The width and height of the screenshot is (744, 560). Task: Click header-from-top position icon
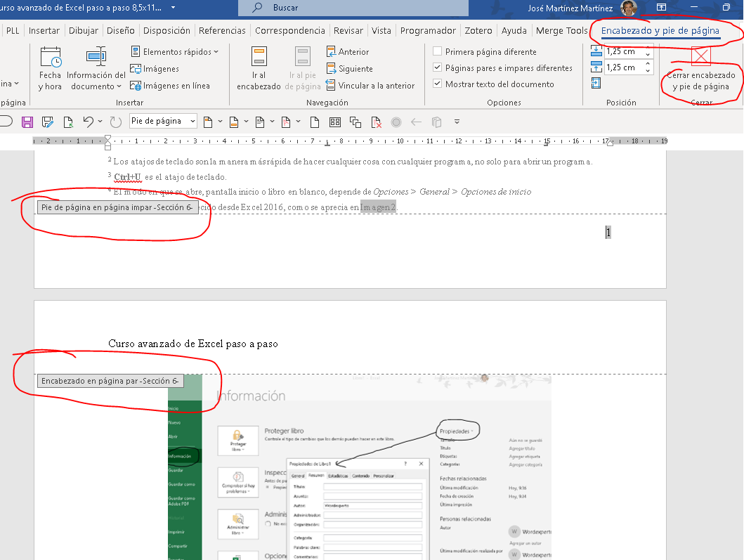coord(596,51)
